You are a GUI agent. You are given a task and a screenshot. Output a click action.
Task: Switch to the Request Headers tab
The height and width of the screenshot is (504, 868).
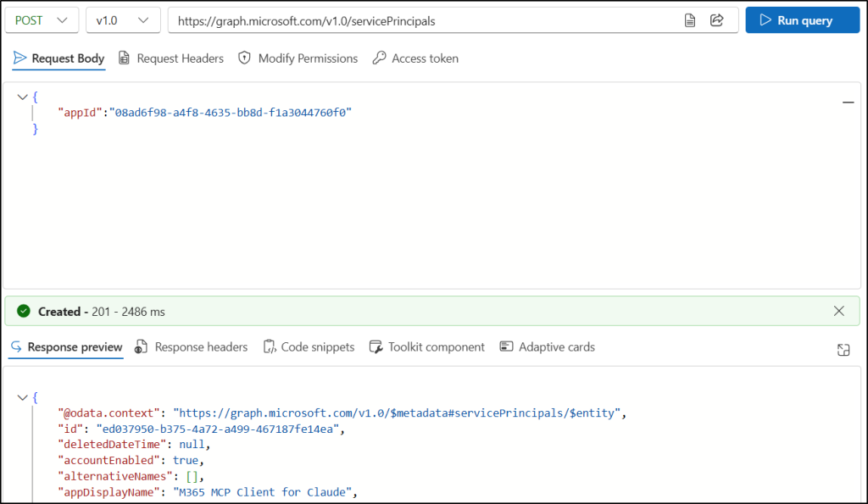click(170, 58)
